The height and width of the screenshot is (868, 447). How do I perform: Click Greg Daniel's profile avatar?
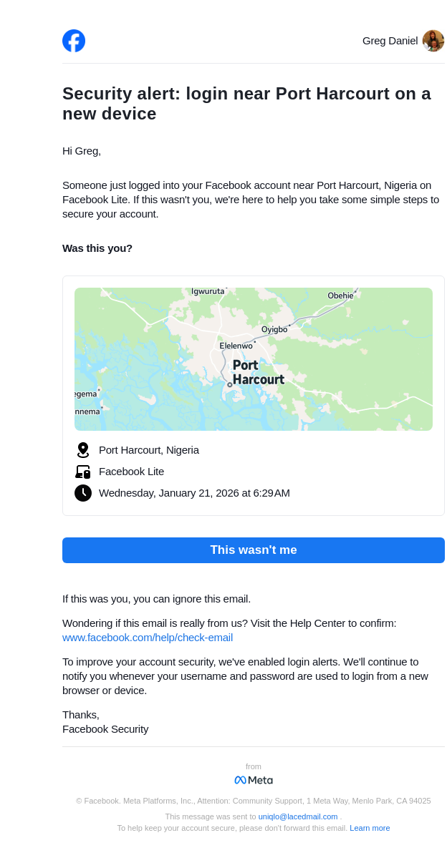433,41
